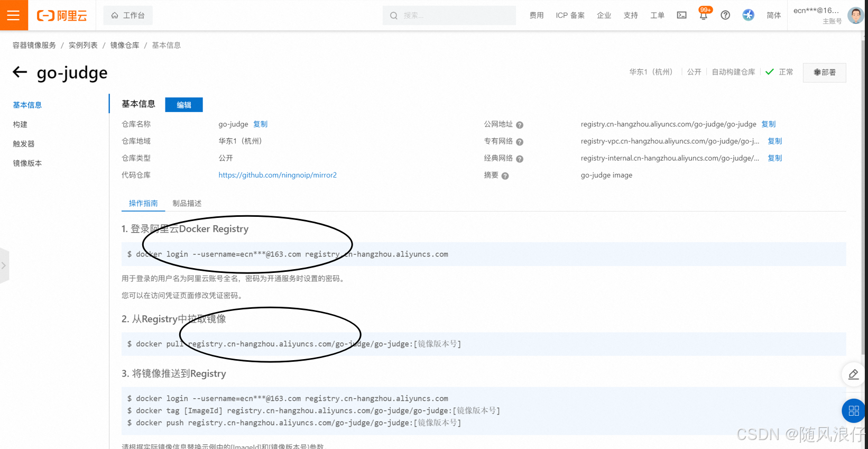This screenshot has height=449, width=868.
Task: Click the help icon beside 经典网络
Action: (x=520, y=159)
